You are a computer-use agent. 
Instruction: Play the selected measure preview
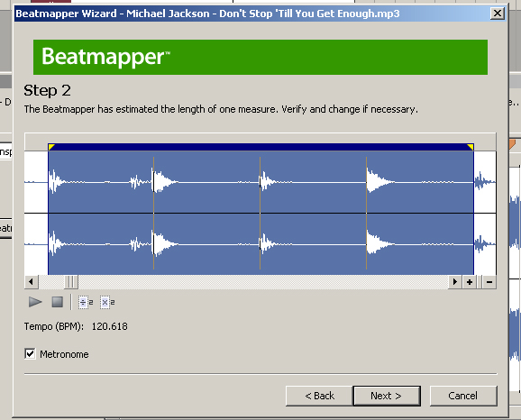tap(35, 302)
